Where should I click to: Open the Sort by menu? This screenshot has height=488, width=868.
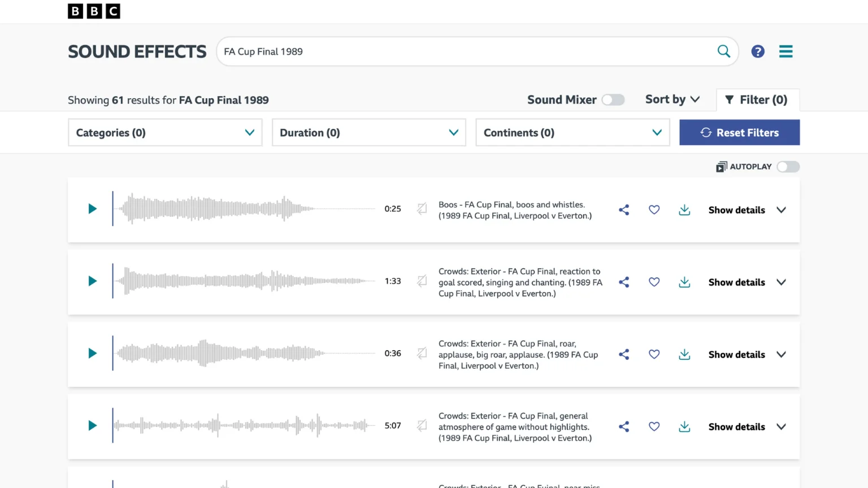[672, 100]
